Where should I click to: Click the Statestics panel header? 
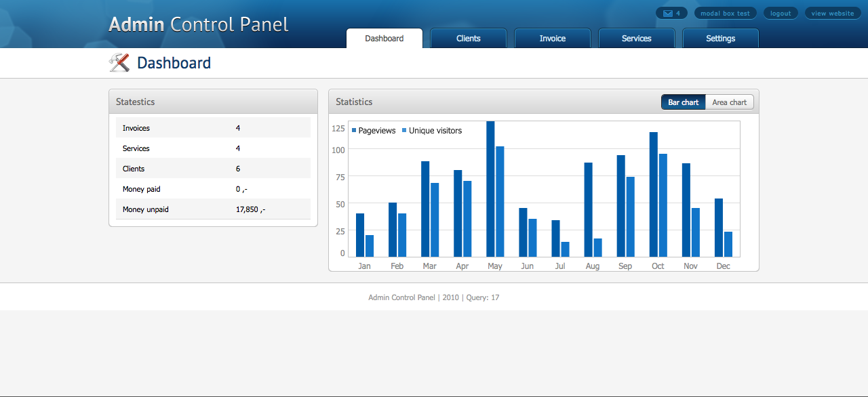pyautogui.click(x=213, y=102)
